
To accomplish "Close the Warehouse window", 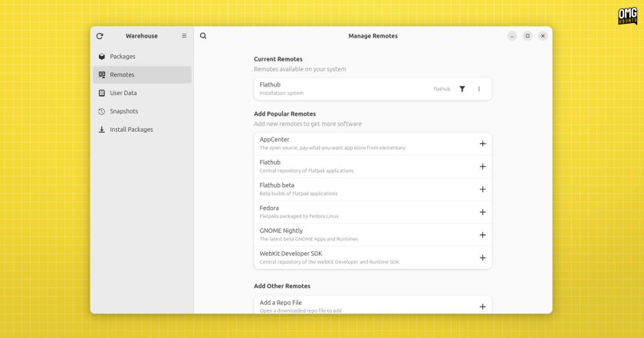I will tap(543, 36).
